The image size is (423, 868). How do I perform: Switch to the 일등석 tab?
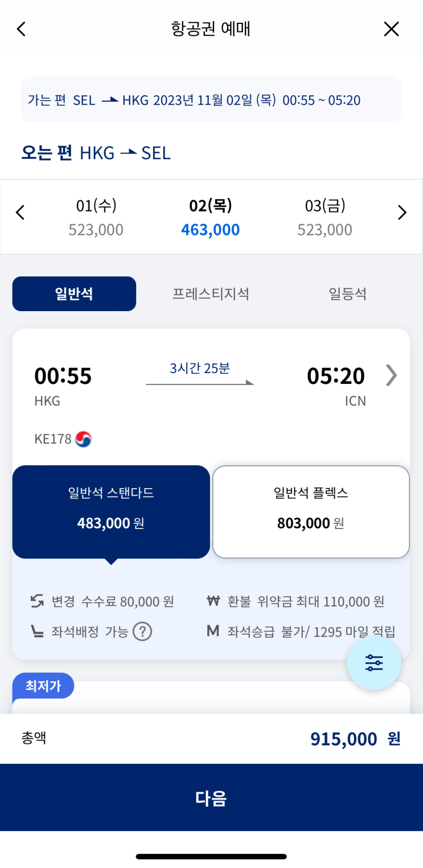pyautogui.click(x=347, y=294)
